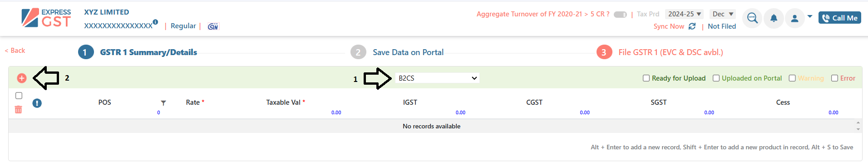Click the GSTN portal logo icon
Image resolution: width=868 pixels, height=168 pixels.
tap(213, 26)
